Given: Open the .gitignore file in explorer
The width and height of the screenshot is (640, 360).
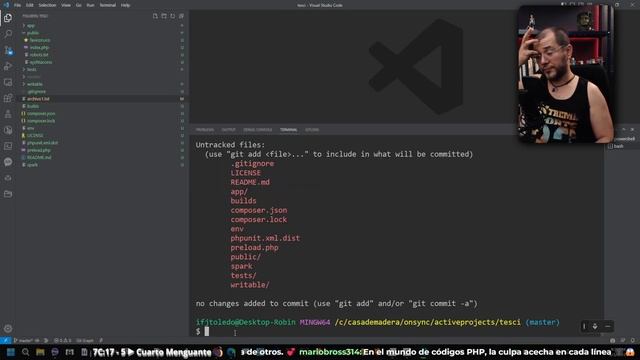Looking at the screenshot, I should coord(37,91).
